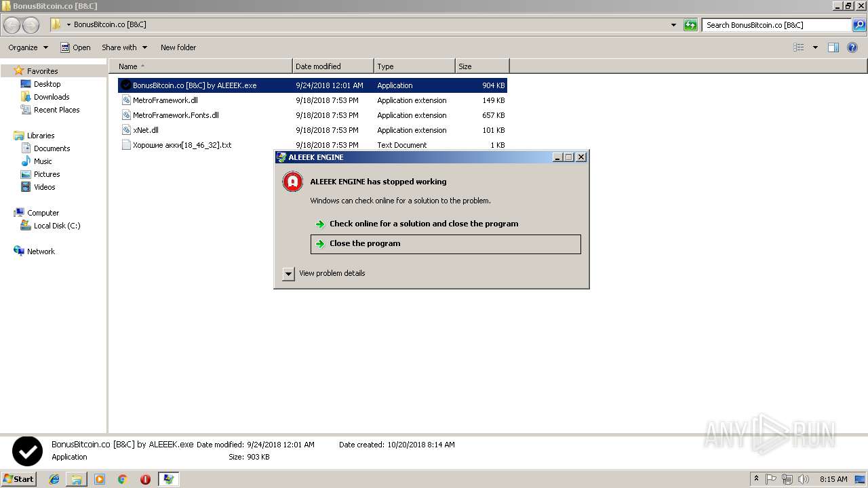This screenshot has width=868, height=488.
Task: Open Downloads in Favorites sidebar
Action: 52,97
